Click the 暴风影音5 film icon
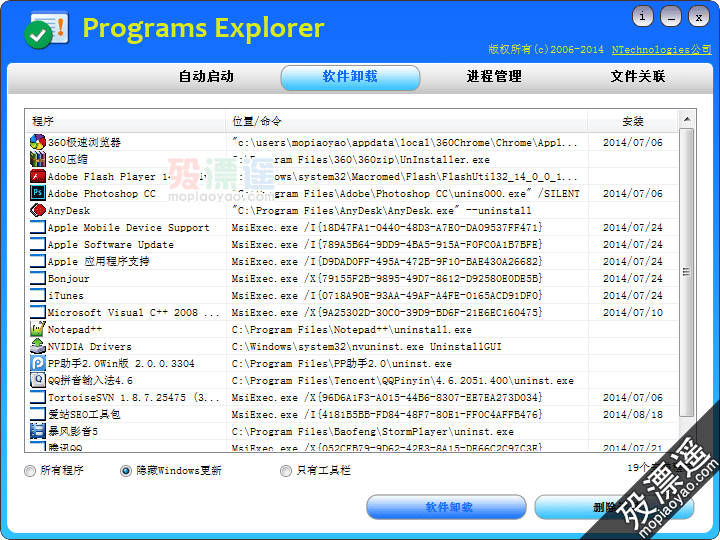The image size is (720, 540). (x=38, y=431)
